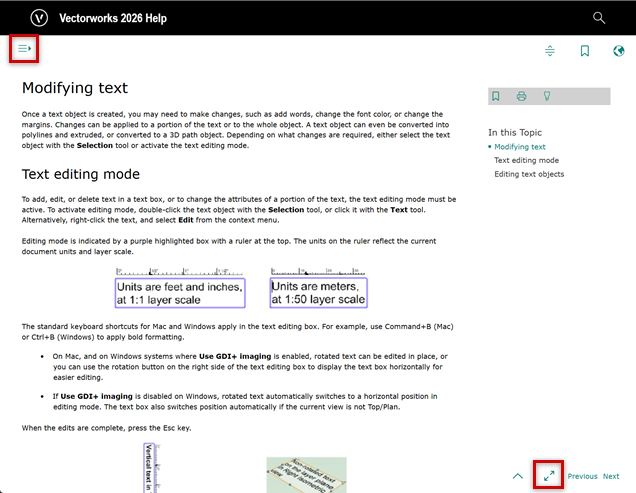Jump to Text editing mode section link
Viewport: 636px width, 493px height.
526,160
